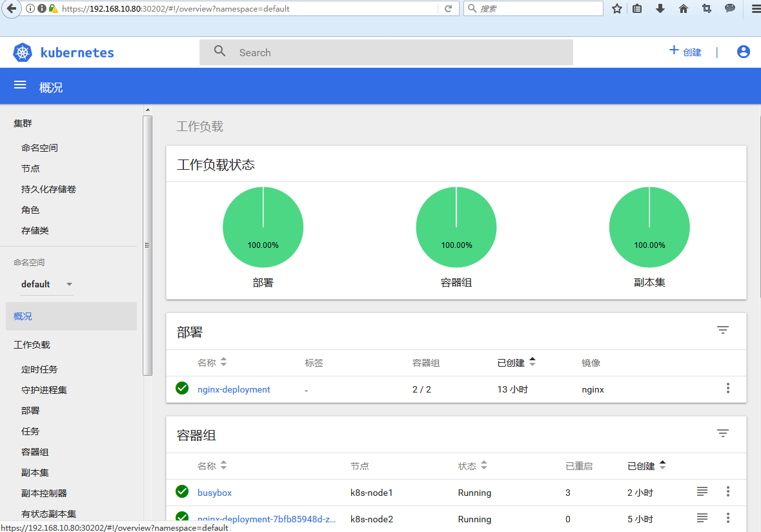Open actions menu for nginx-deployment row
Image resolution: width=761 pixels, height=532 pixels.
click(x=728, y=389)
